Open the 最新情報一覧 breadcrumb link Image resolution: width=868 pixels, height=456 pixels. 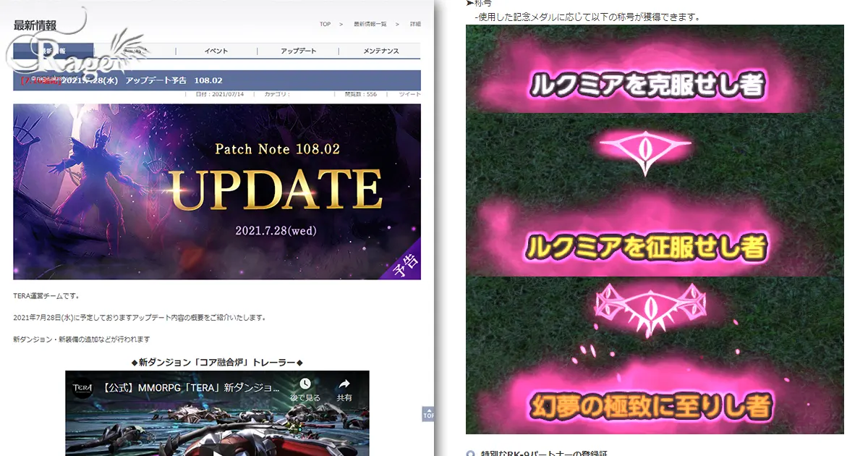click(x=370, y=24)
